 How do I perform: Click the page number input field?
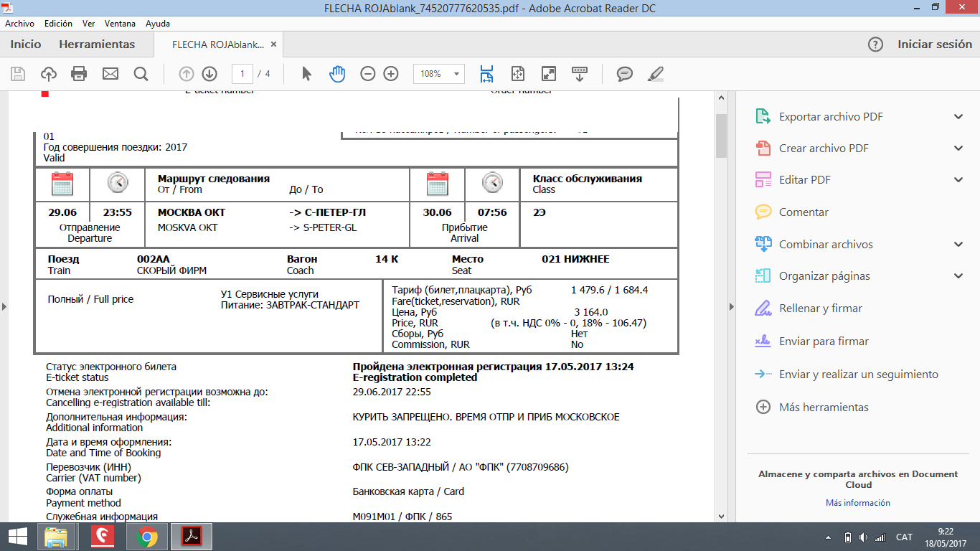[242, 74]
